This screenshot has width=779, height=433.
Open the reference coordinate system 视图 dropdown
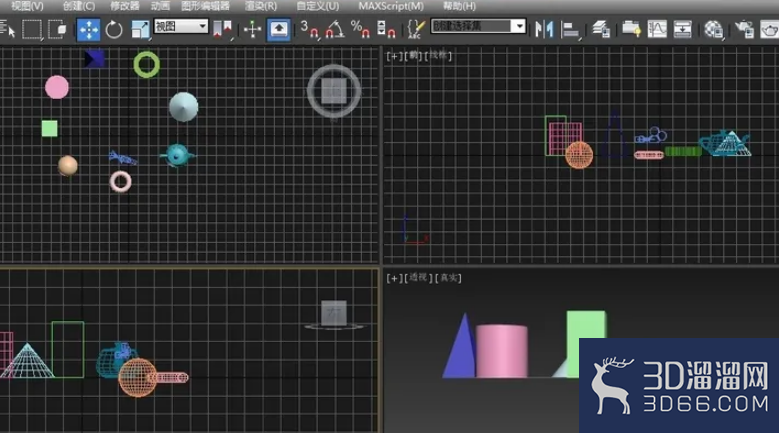coord(181,26)
